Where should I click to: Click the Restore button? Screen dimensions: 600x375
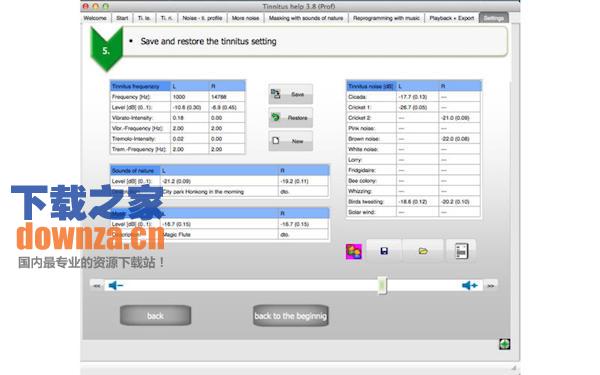click(x=290, y=118)
